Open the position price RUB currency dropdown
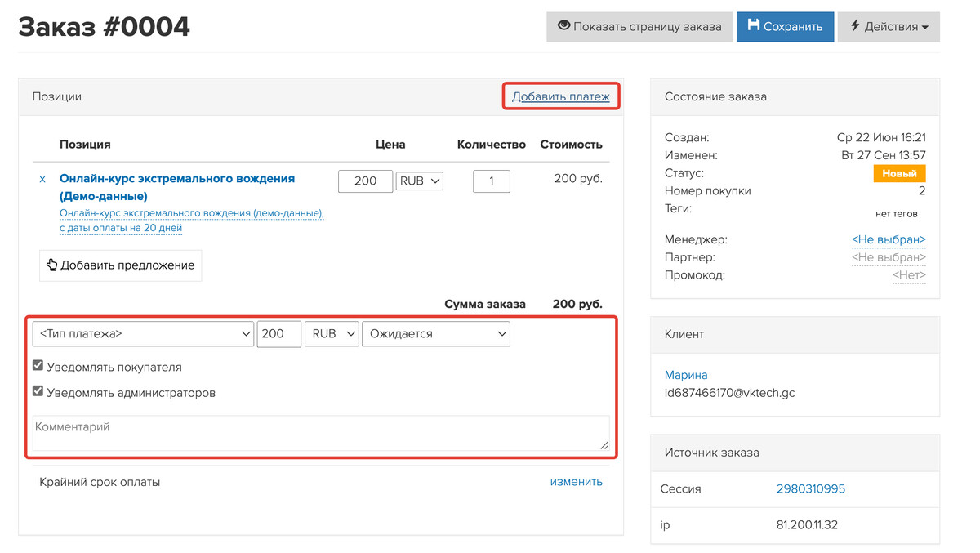Image resolution: width=980 pixels, height=553 pixels. tap(420, 181)
